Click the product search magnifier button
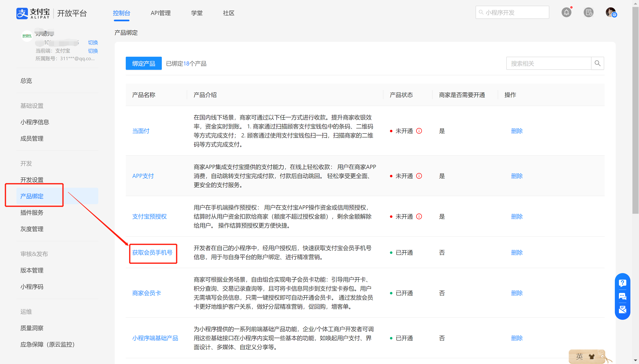 tap(597, 63)
